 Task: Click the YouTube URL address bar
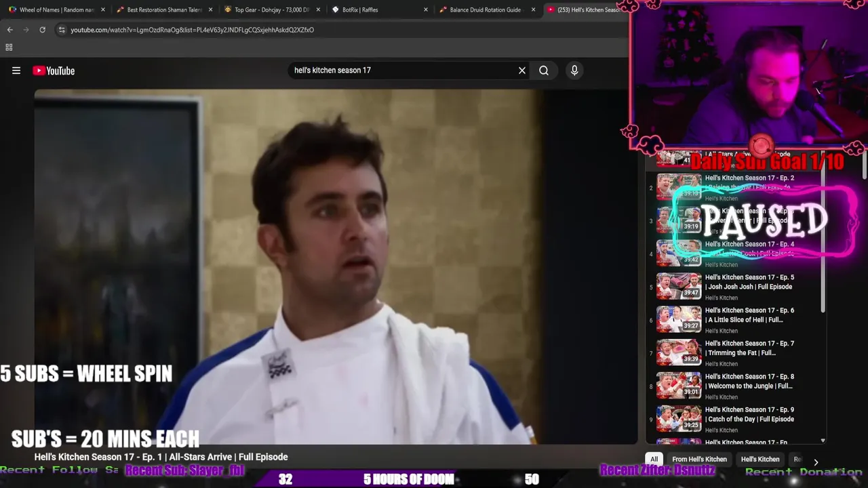point(339,30)
